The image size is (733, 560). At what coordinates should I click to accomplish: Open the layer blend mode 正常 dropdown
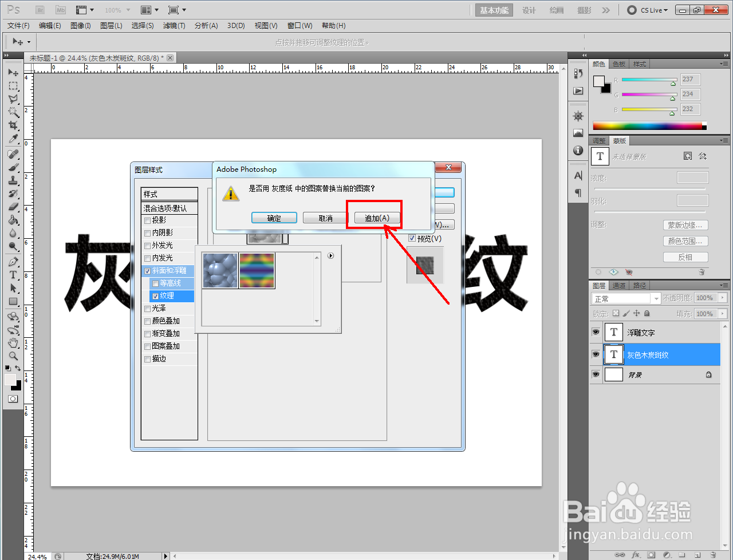tap(626, 298)
